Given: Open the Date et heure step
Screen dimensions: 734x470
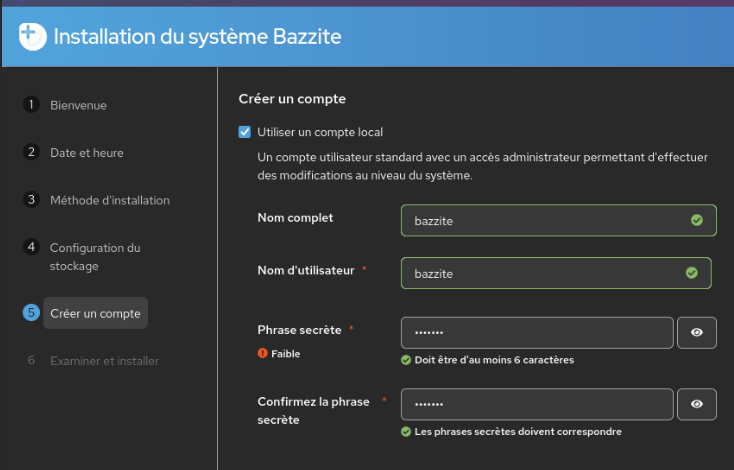Looking at the screenshot, I should [x=87, y=153].
